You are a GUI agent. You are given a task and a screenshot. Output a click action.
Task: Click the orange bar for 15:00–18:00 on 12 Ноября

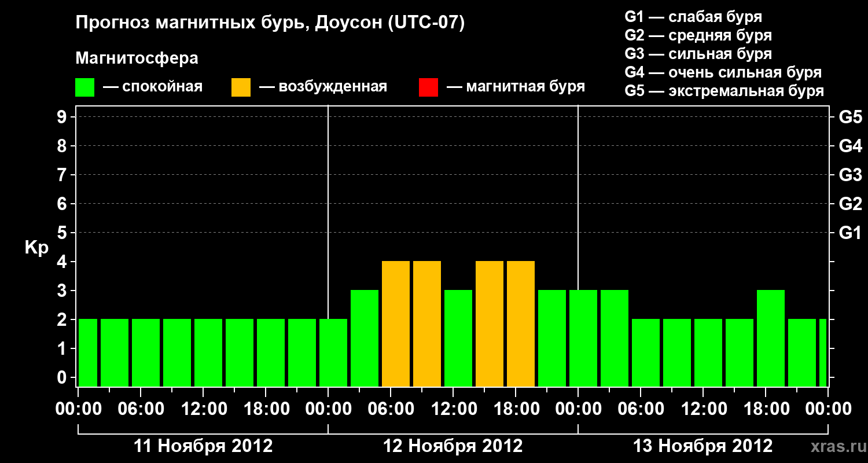click(490, 324)
